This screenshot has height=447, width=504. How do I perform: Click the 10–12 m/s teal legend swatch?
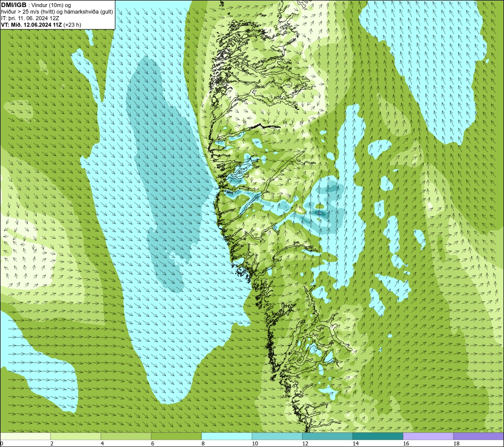[x=277, y=436]
